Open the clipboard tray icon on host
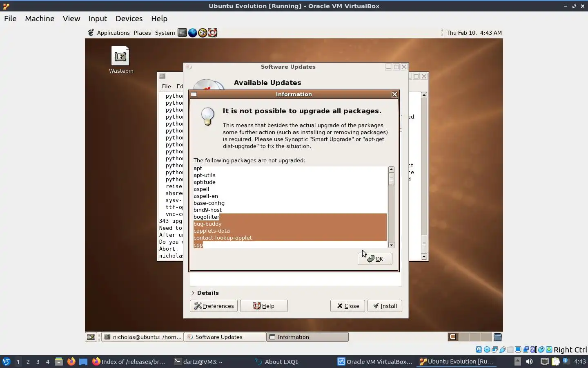 pos(555,361)
